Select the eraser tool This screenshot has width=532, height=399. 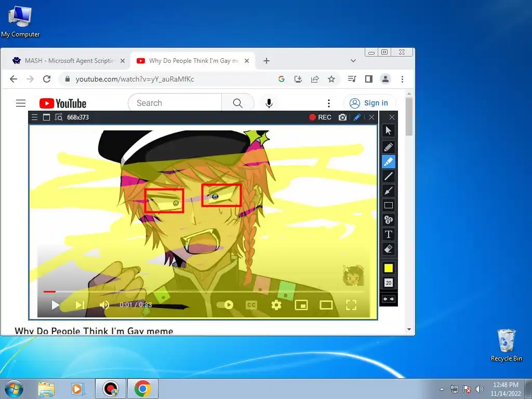(x=389, y=249)
